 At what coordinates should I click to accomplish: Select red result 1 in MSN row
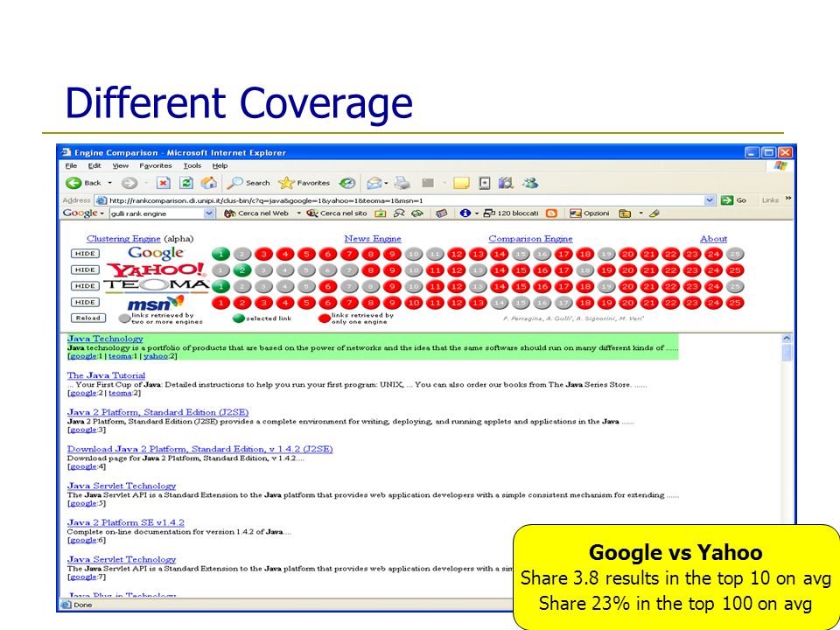coord(220,304)
